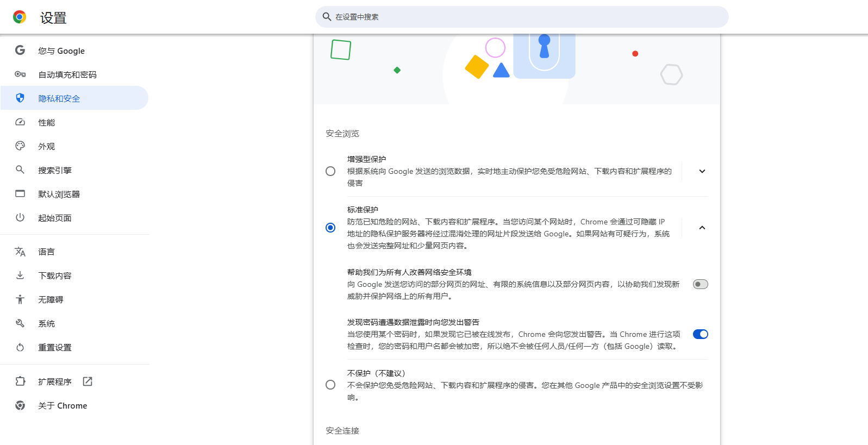Click the 不保护（不建议）option title

coord(378,373)
